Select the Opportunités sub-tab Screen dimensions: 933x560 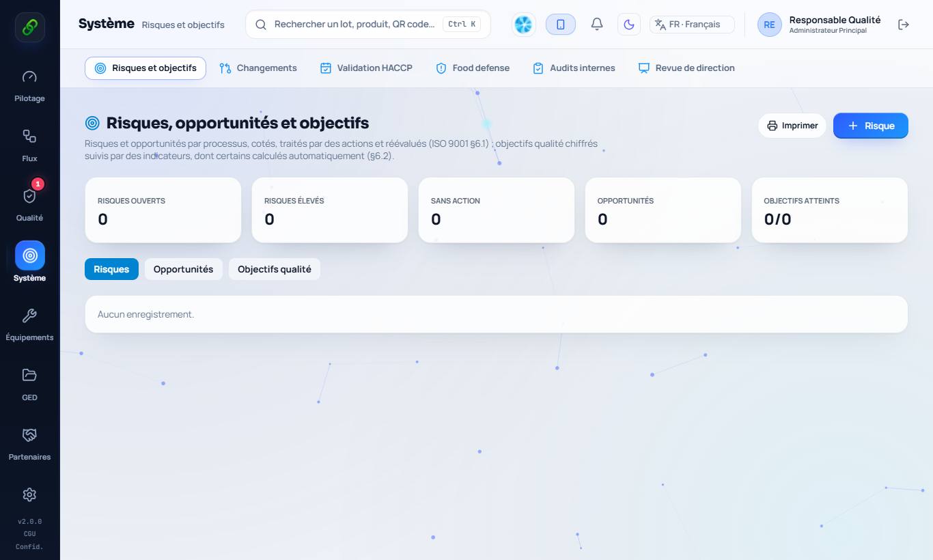[183, 269]
